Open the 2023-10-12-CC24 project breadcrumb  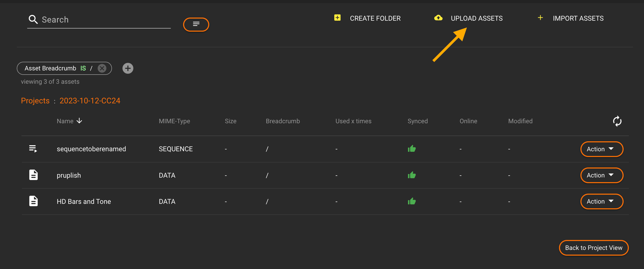(x=90, y=101)
